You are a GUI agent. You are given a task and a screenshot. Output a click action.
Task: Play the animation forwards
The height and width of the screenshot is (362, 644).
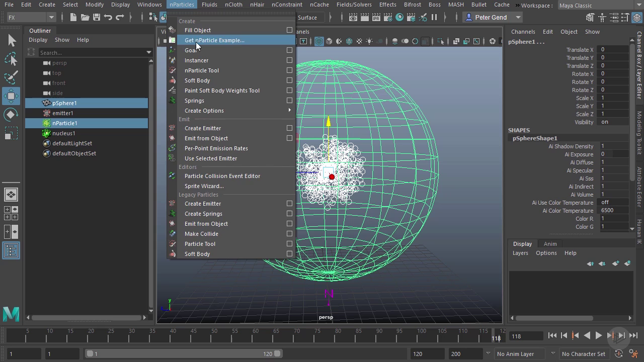click(599, 335)
